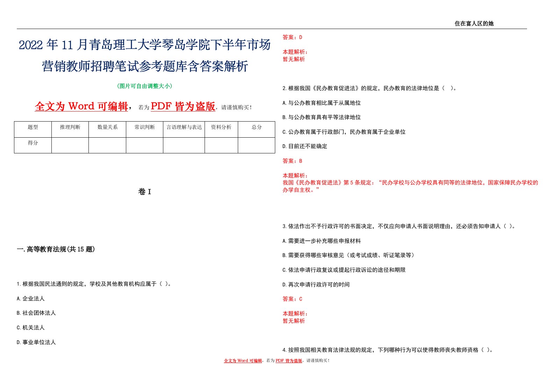Image resolution: width=555 pixels, height=392 pixels.
Task: Click the explanation line 办学自主权
Action: [301, 190]
